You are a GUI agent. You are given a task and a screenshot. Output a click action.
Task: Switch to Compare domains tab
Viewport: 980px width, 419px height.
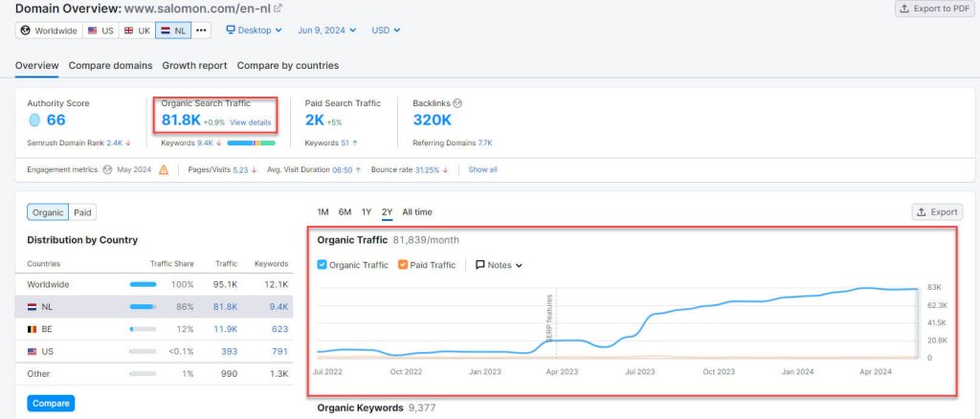pos(111,66)
